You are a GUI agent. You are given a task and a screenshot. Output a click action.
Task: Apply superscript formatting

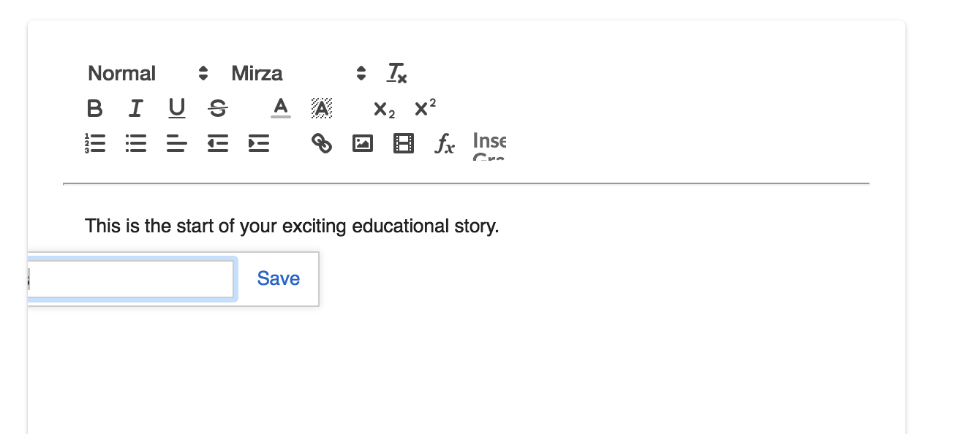(425, 109)
